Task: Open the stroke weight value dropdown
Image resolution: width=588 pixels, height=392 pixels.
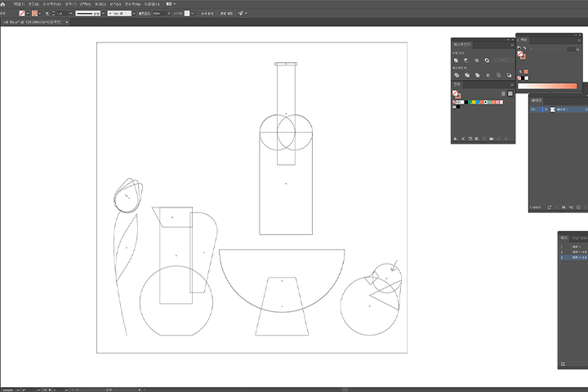Action: coord(71,13)
